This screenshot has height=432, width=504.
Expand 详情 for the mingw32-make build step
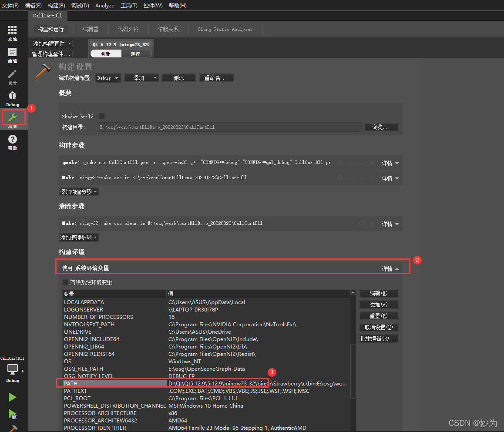click(390, 178)
